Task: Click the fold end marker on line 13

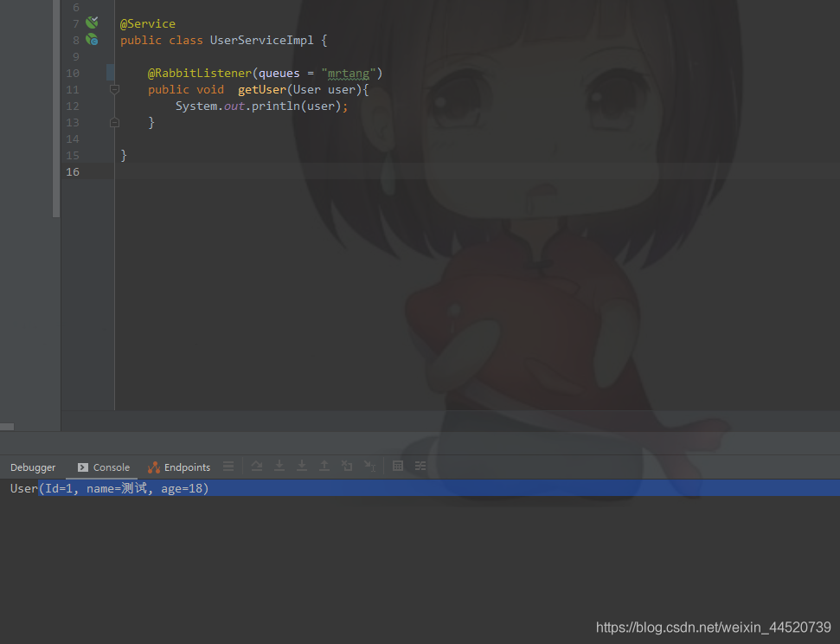Action: click(x=115, y=123)
